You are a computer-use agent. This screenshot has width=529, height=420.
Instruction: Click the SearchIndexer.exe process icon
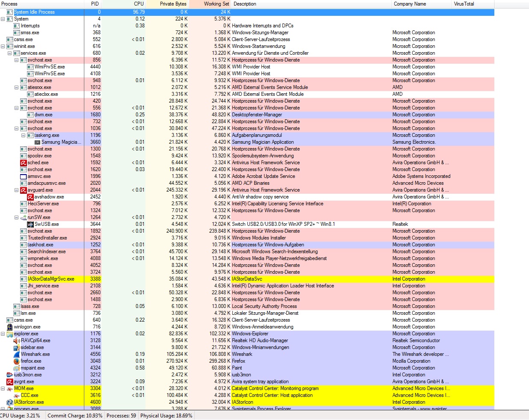[24, 251]
